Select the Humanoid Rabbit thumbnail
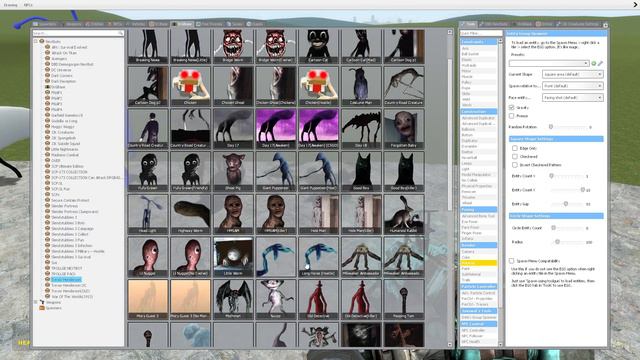This screenshot has height=360, width=640. pyautogui.click(x=404, y=214)
